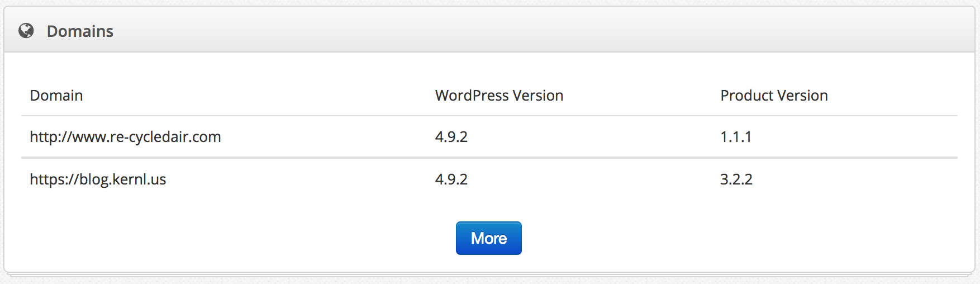Select the Domain column header
This screenshot has width=980, height=284.
tap(56, 96)
